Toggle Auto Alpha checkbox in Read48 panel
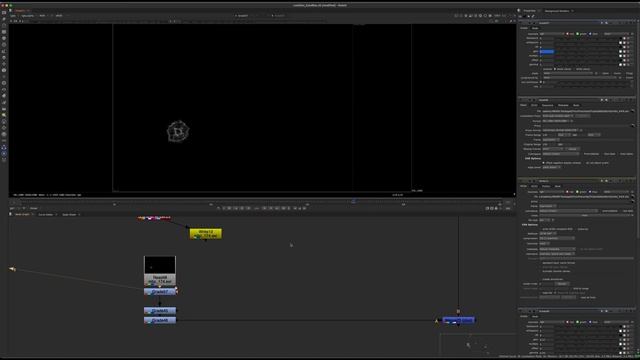Viewport: 640px width, 360px height. pyautogui.click(x=619, y=154)
